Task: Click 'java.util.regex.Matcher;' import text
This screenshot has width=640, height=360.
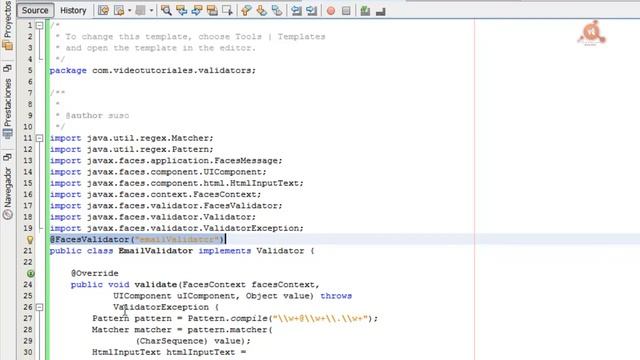Action: (150, 138)
